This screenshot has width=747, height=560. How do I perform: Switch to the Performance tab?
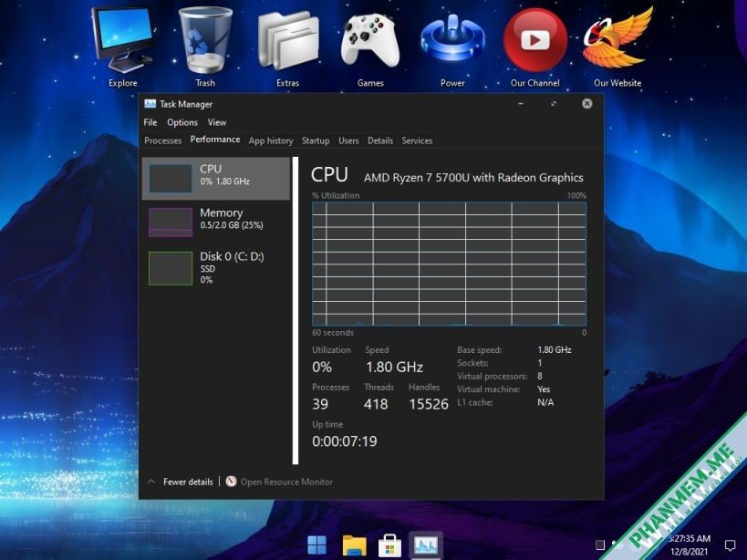(215, 140)
